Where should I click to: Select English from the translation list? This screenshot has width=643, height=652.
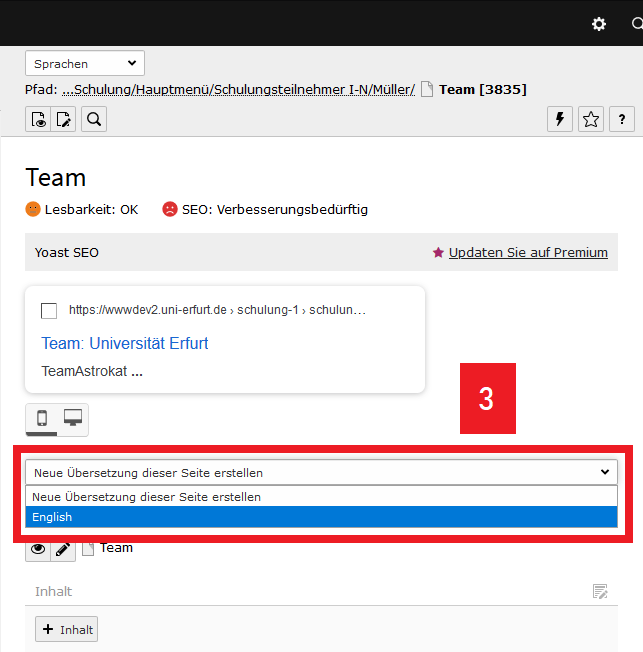[x=320, y=517]
